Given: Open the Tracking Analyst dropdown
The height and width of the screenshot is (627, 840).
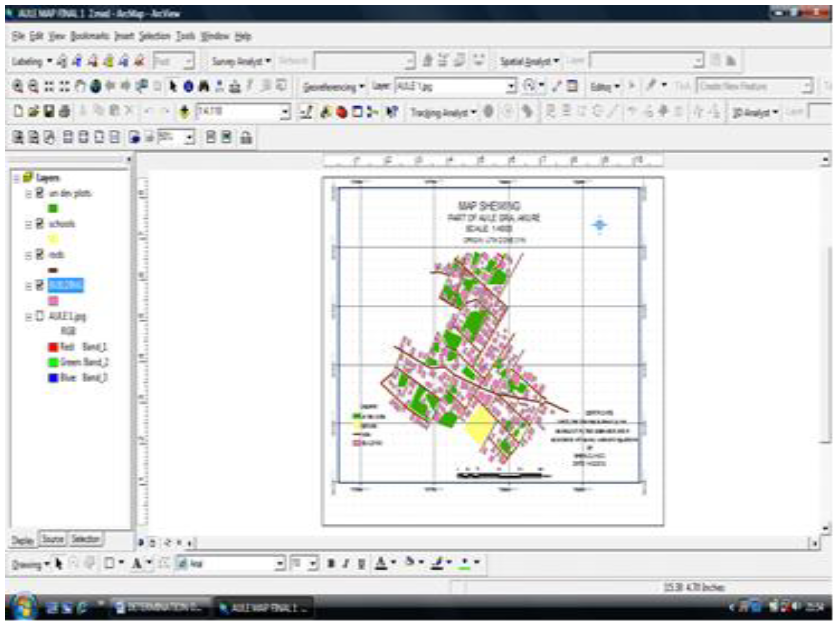Looking at the screenshot, I should [444, 112].
